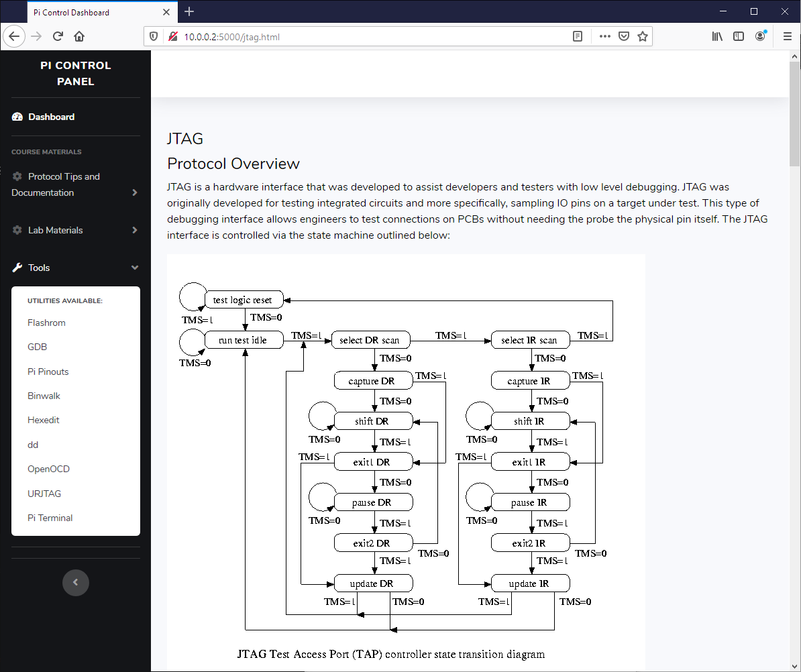Select Pi Terminal from utilities
Screen dimensions: 801x672
(x=50, y=518)
